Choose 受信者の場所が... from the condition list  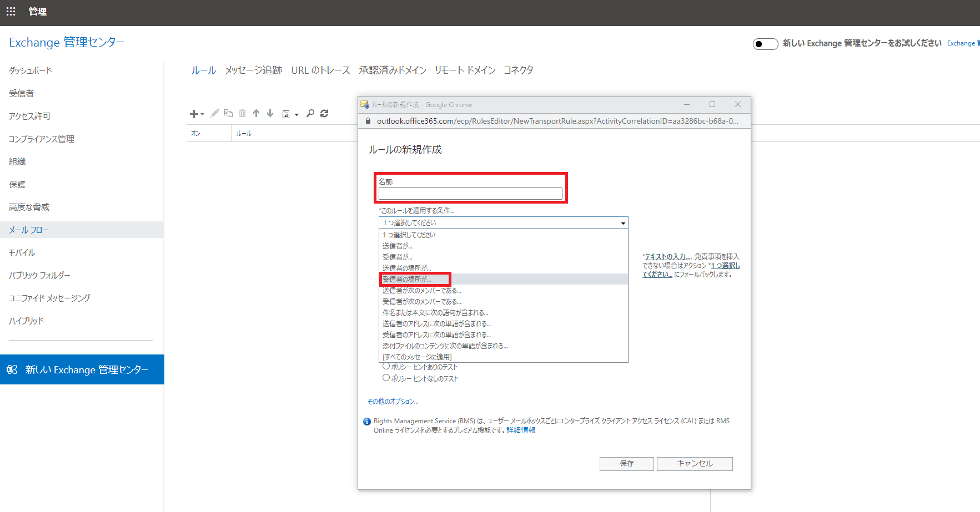[407, 279]
